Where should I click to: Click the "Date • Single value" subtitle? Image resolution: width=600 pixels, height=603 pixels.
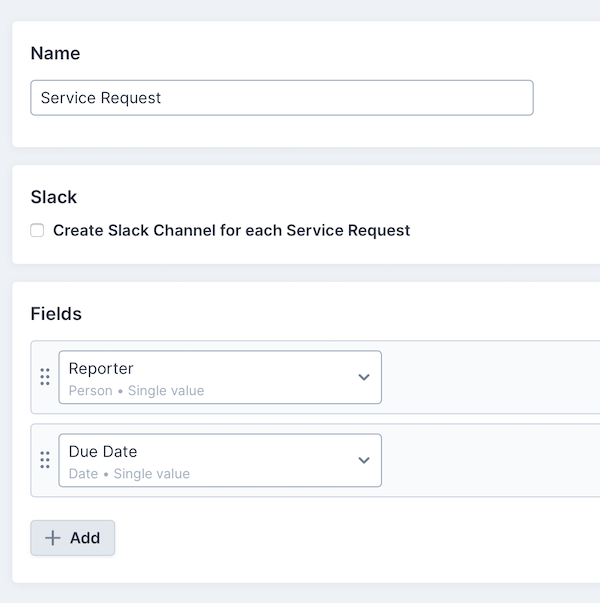pyautogui.click(x=129, y=474)
